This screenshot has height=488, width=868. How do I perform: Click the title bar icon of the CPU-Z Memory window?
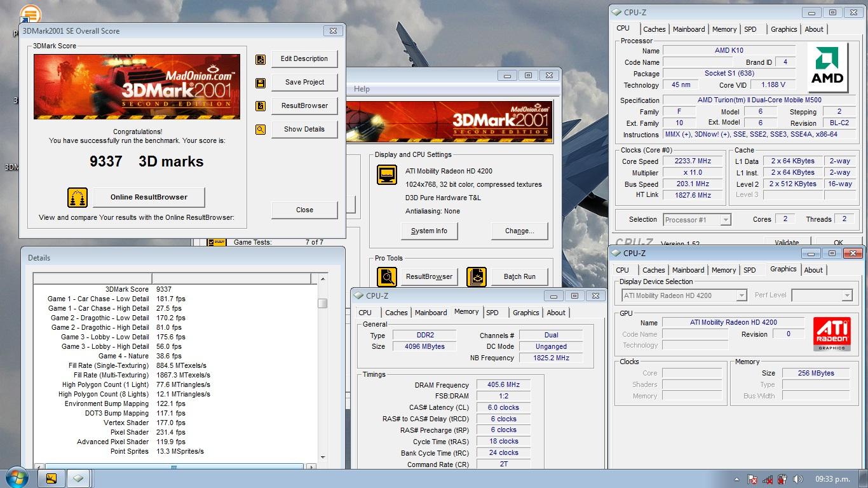(x=359, y=296)
